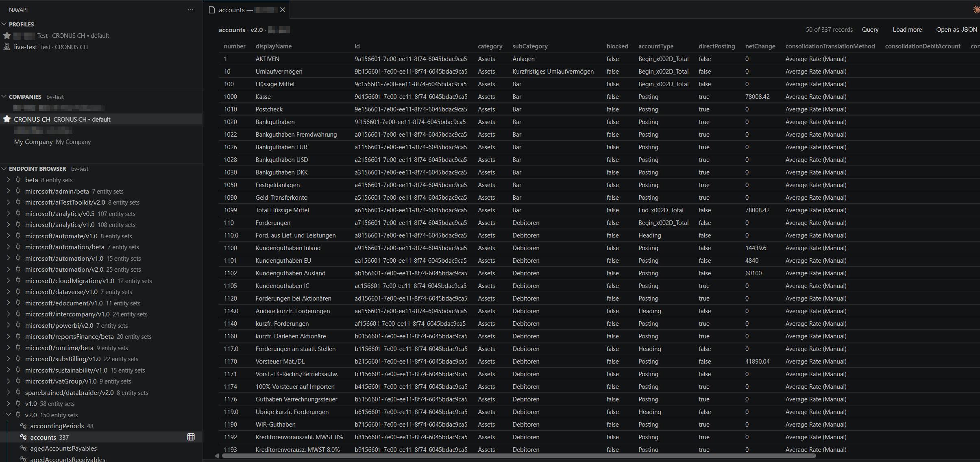Image resolution: width=980 pixels, height=462 pixels.
Task: Click plug icon beside microsoft/runtime/beta
Action: coord(18,348)
